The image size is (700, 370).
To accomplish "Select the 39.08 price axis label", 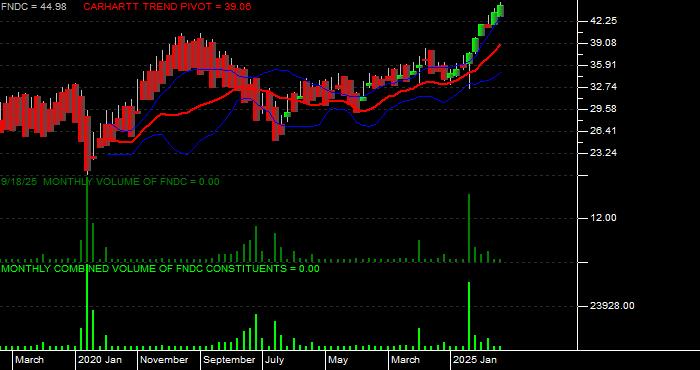I will point(603,43).
